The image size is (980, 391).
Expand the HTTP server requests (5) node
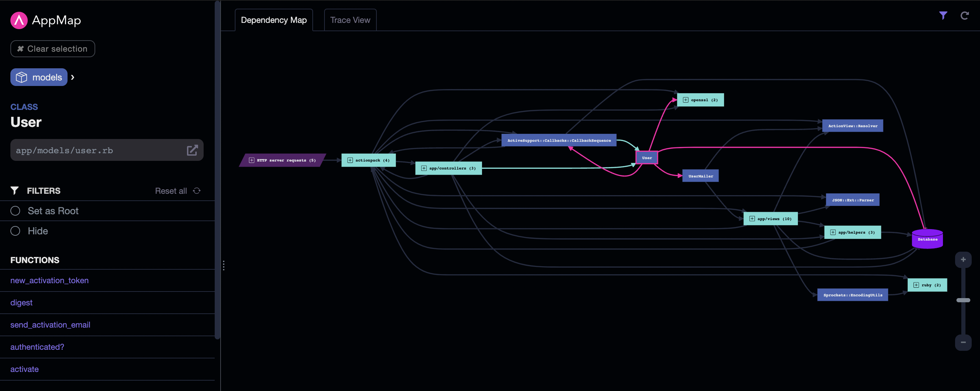[251, 160]
